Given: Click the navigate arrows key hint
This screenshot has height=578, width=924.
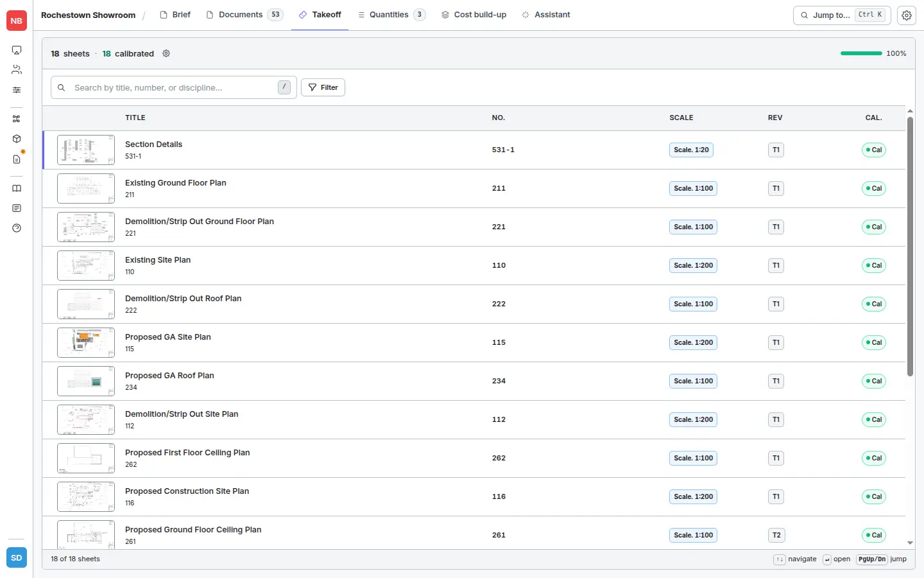Looking at the screenshot, I should tap(780, 559).
